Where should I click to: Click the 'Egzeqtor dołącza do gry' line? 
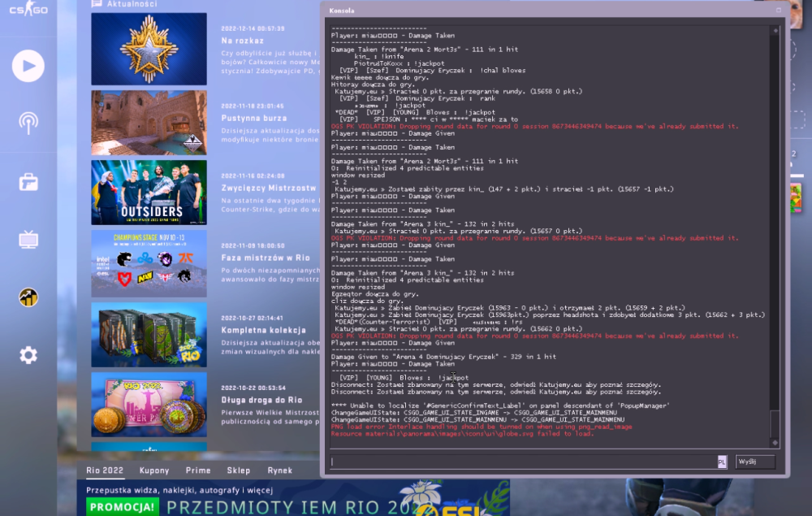point(375,293)
